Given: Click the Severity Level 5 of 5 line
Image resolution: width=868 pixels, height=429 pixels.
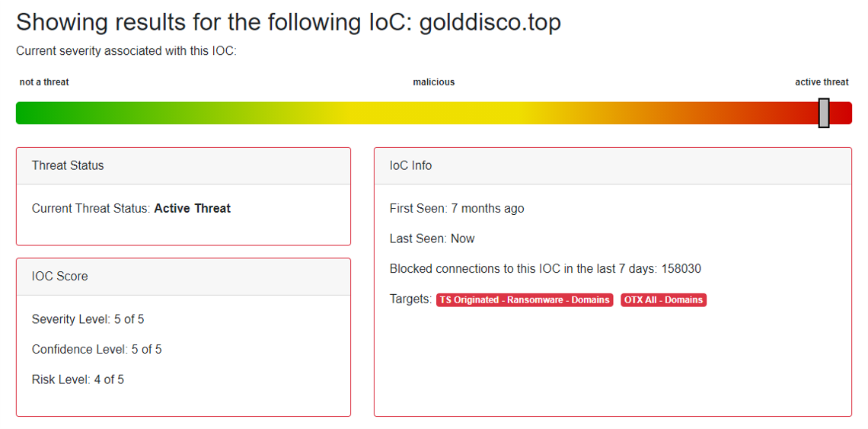Looking at the screenshot, I should 88,319.
